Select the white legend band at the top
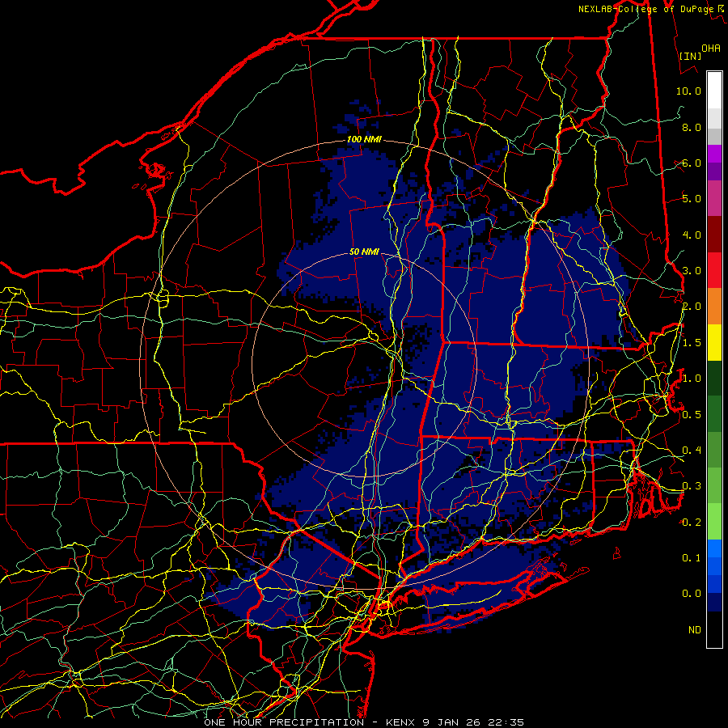The height and width of the screenshot is (728, 728). [x=714, y=91]
